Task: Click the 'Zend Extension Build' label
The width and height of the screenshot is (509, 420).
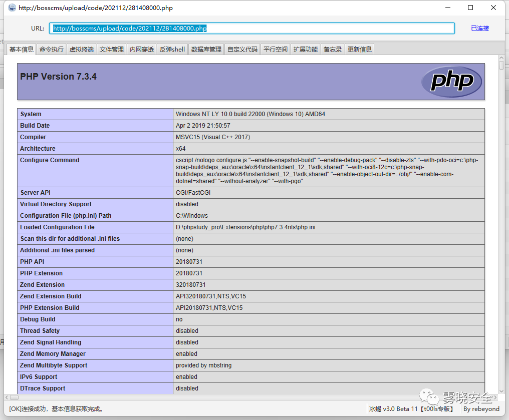Action: point(51,296)
